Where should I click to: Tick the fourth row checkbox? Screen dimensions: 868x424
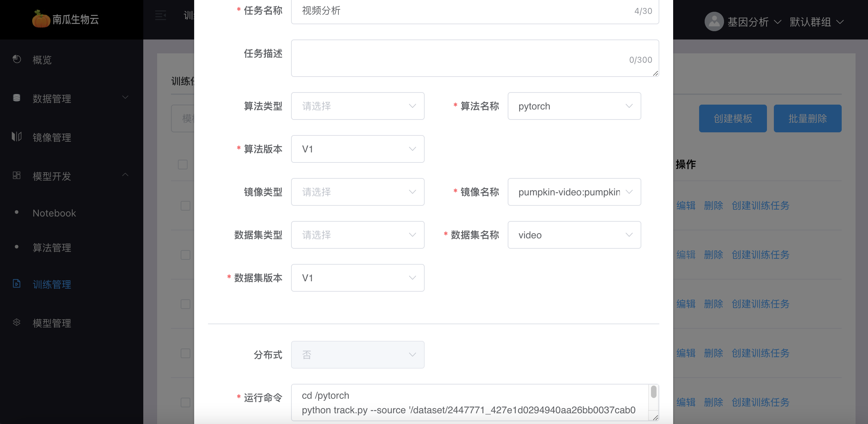point(186,353)
